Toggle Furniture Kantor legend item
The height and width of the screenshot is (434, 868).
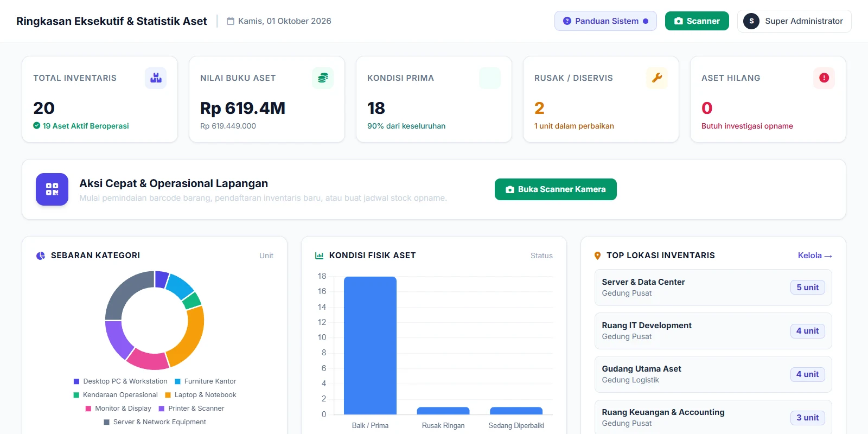tap(205, 381)
